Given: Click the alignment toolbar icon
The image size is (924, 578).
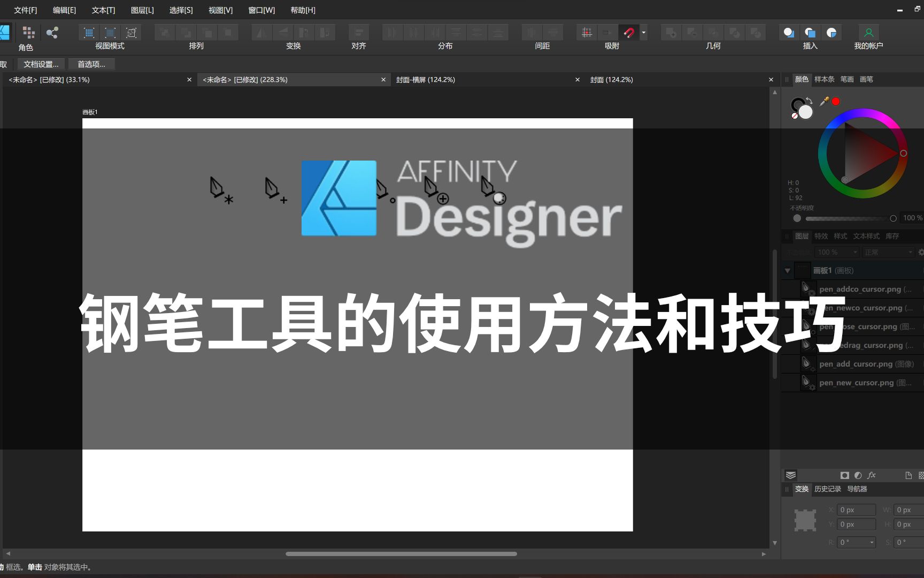Looking at the screenshot, I should pos(359,33).
